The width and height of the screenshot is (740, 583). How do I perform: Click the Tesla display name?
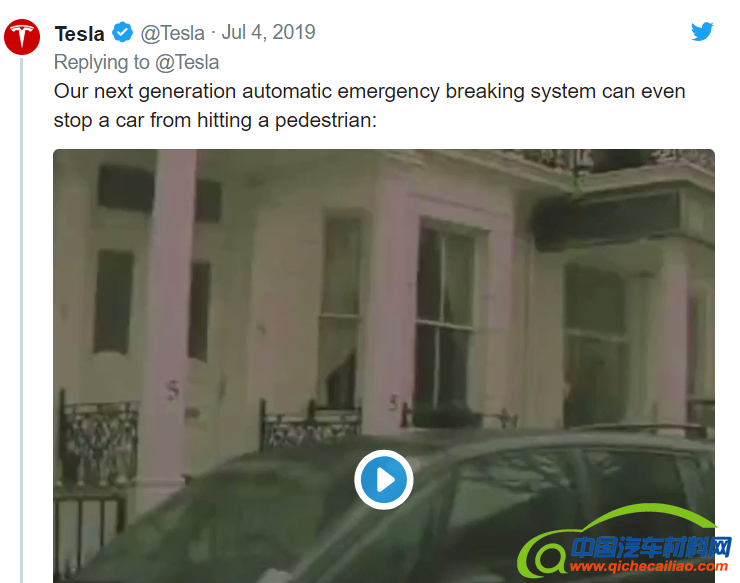point(79,34)
